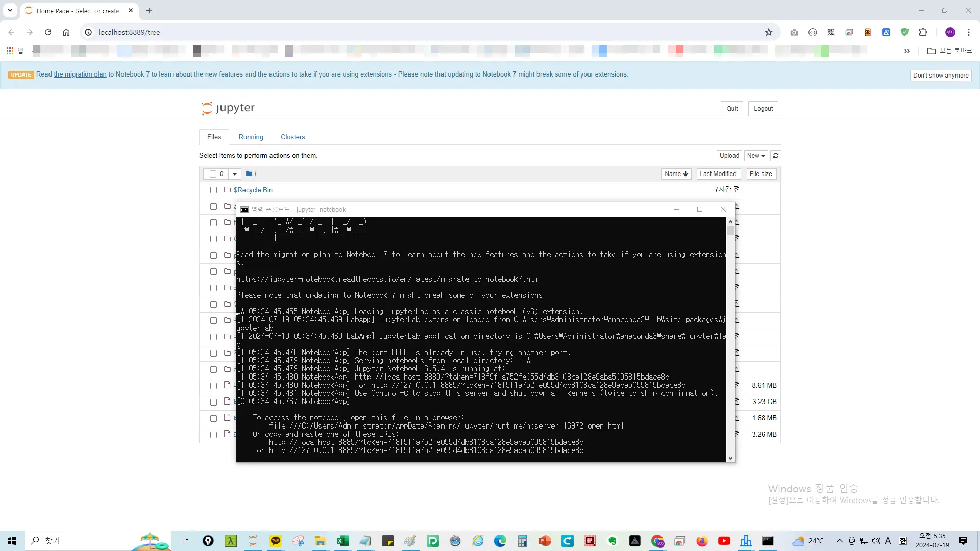Viewport: 980px width, 551px height.
Task: Click the migration plan hyperlink
Action: pos(81,74)
